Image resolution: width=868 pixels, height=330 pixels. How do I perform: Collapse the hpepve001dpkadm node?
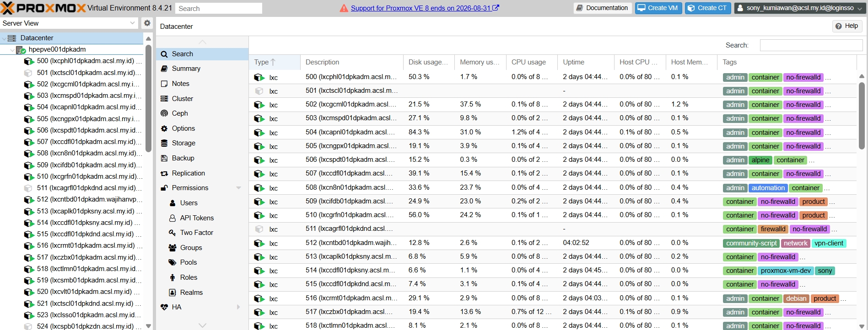coord(12,49)
